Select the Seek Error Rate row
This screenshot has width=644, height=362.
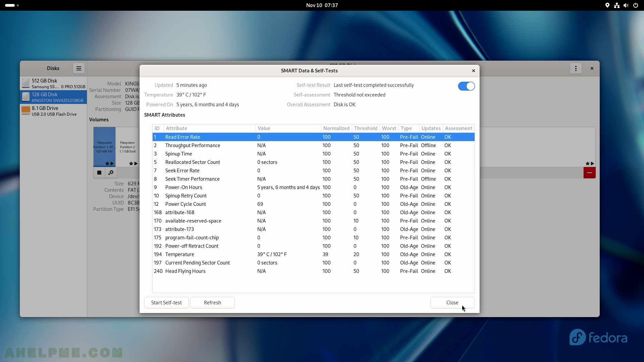click(313, 171)
